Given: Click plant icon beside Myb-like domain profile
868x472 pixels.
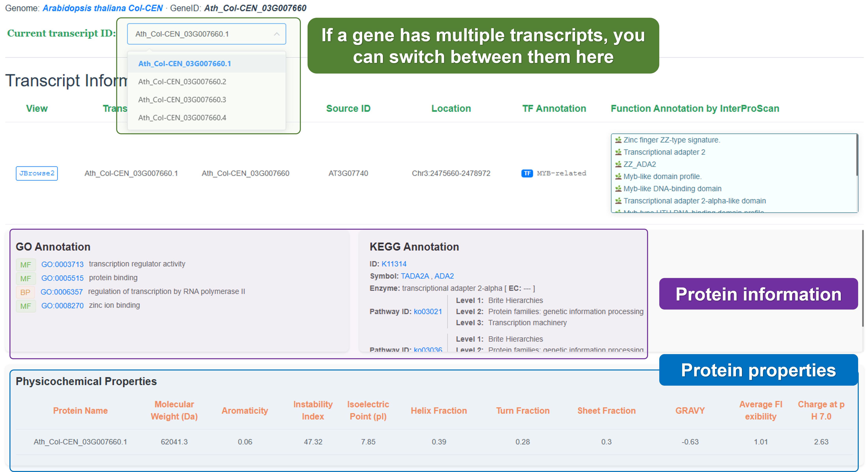Looking at the screenshot, I should click(618, 176).
